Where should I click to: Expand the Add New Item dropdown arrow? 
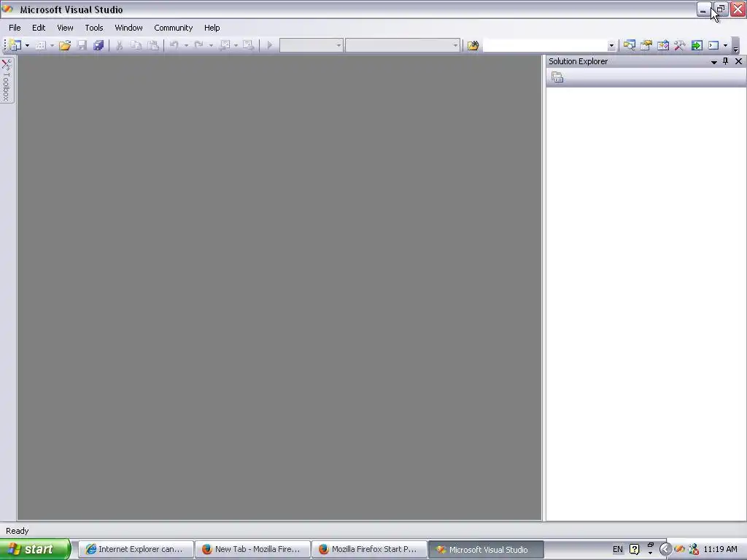pos(52,45)
